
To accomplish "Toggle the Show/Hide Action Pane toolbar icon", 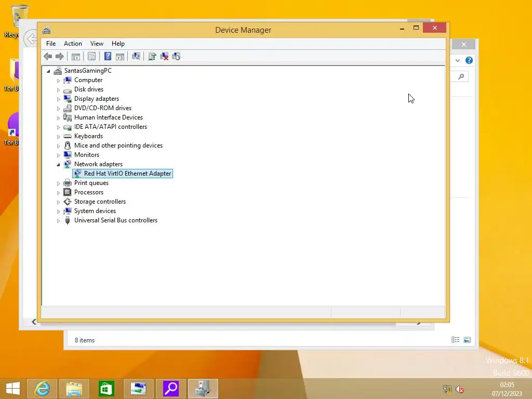I will pos(120,56).
